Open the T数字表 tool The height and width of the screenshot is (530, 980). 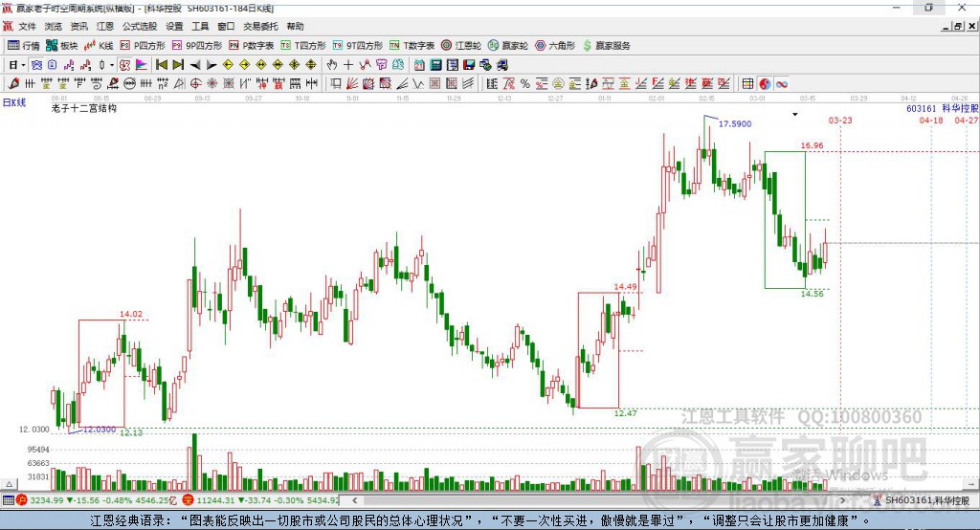(412, 46)
